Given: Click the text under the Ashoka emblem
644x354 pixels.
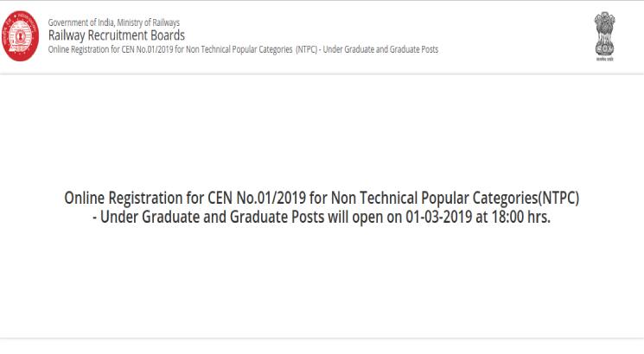Looking at the screenshot, I should (x=604, y=59).
